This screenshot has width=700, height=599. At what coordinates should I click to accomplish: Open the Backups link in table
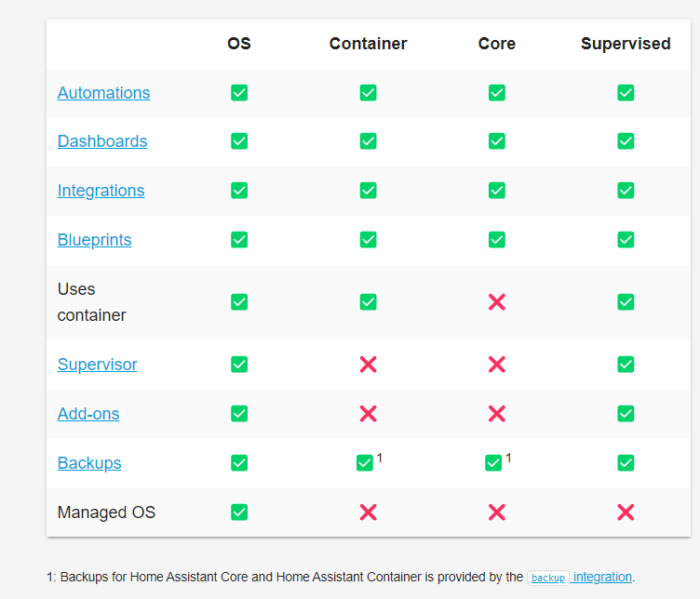click(x=89, y=463)
